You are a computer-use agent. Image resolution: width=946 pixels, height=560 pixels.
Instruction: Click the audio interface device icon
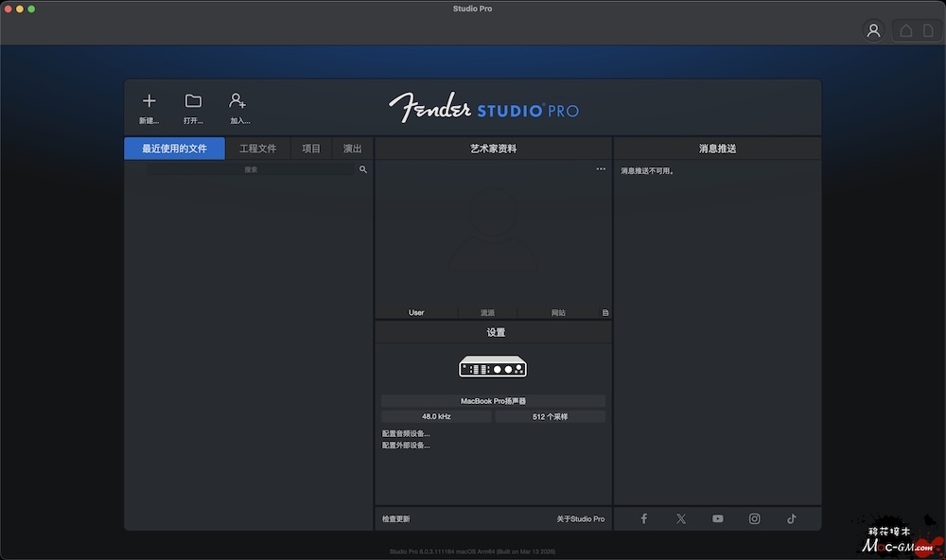click(x=493, y=366)
